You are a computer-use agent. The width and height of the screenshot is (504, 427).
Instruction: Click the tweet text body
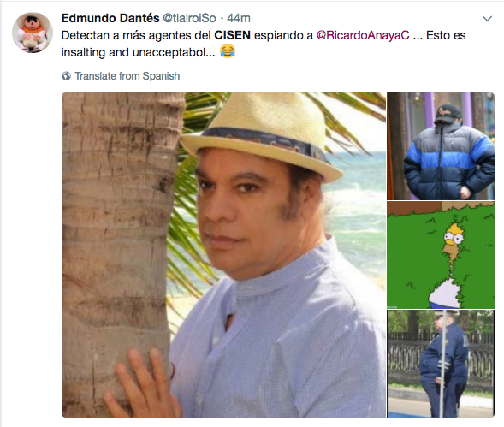pos(264,44)
